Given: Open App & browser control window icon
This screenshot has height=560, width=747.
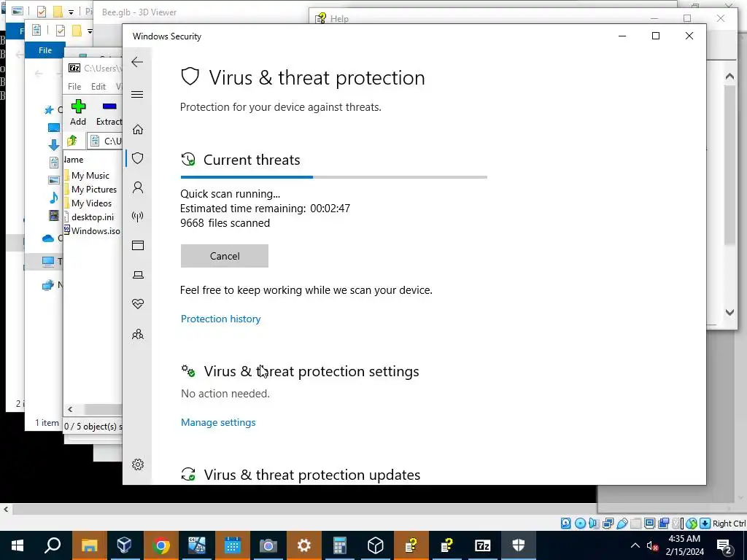Looking at the screenshot, I should coord(138,245).
